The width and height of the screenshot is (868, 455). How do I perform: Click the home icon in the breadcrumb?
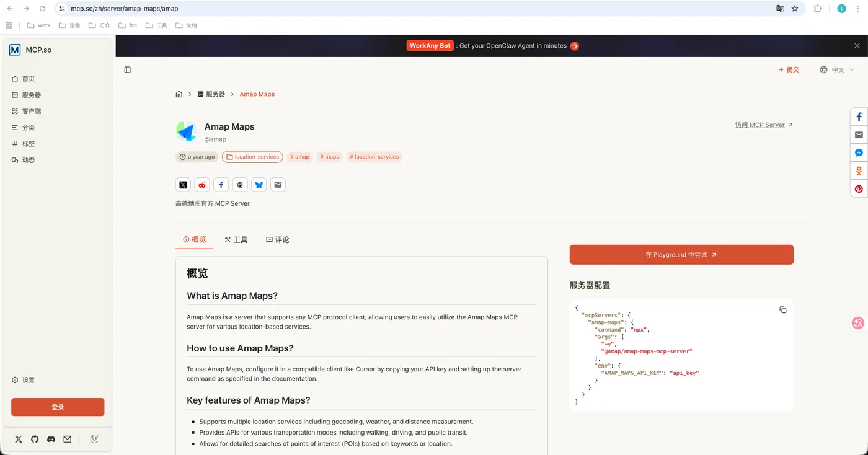click(179, 94)
